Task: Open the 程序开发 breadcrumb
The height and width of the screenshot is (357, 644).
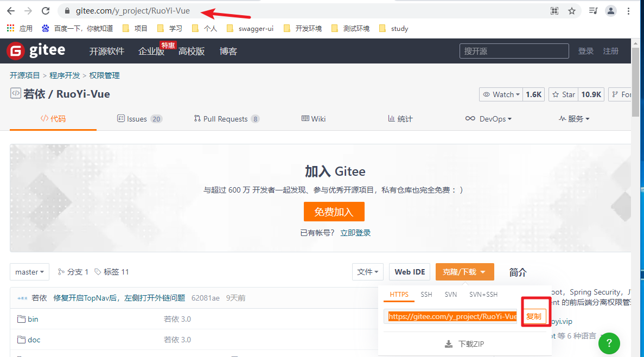Action: click(x=65, y=75)
